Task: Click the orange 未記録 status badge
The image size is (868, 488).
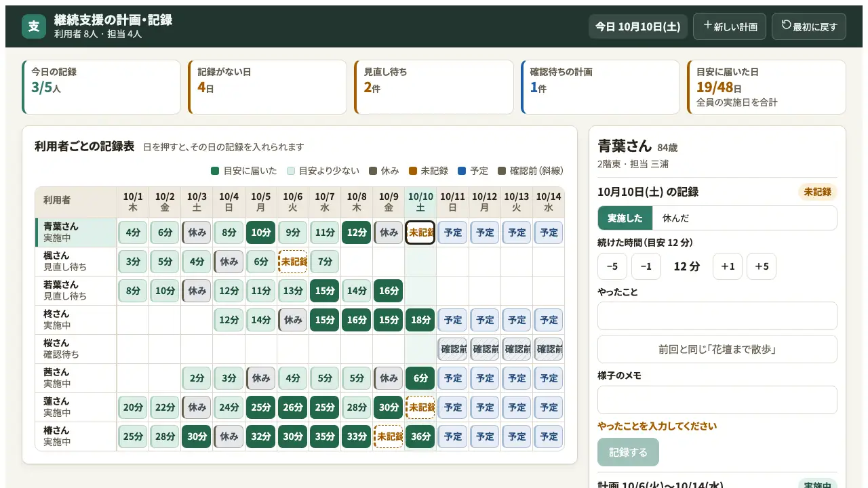Action: point(817,192)
